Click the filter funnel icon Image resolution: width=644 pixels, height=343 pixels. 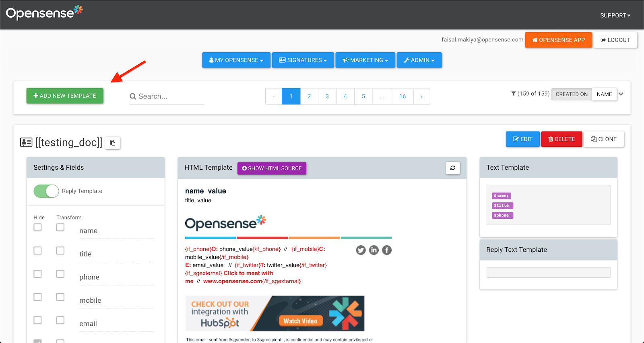[514, 94]
